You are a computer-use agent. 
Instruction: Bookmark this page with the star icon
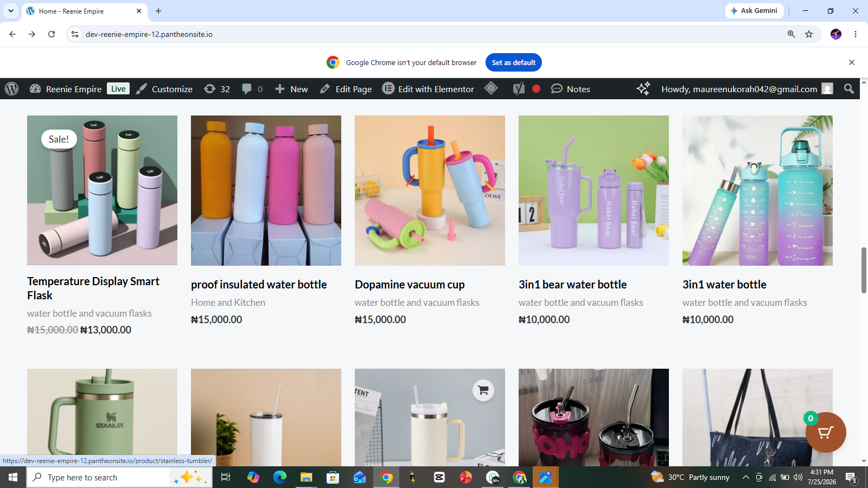coord(809,34)
